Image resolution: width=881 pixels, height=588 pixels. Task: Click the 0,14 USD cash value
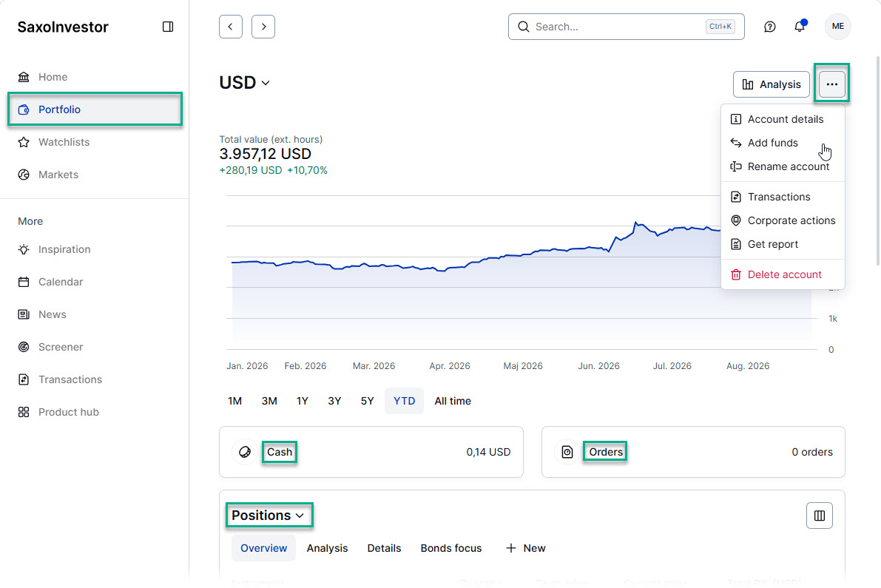(x=488, y=452)
